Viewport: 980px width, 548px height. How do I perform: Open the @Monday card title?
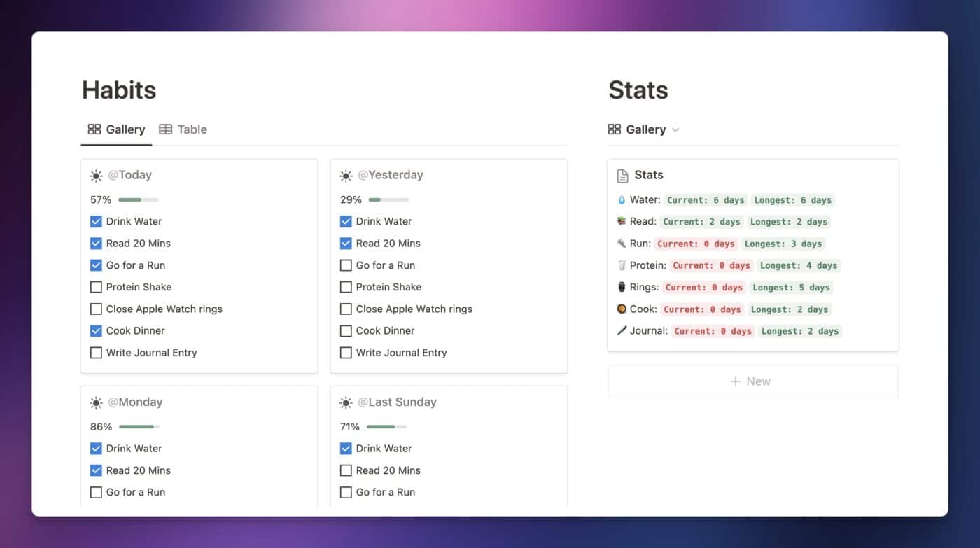pyautogui.click(x=135, y=402)
